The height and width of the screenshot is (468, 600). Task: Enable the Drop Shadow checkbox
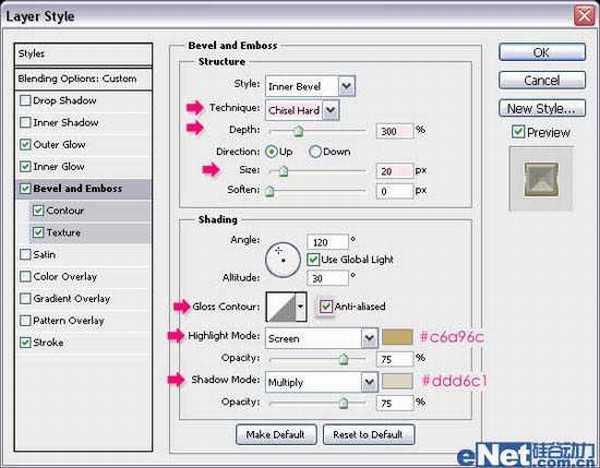25,101
